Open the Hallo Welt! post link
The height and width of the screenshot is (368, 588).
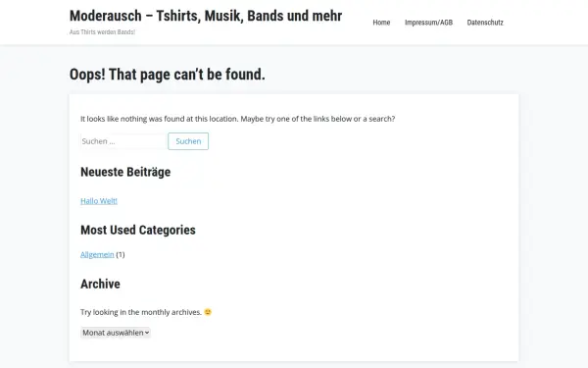(99, 201)
